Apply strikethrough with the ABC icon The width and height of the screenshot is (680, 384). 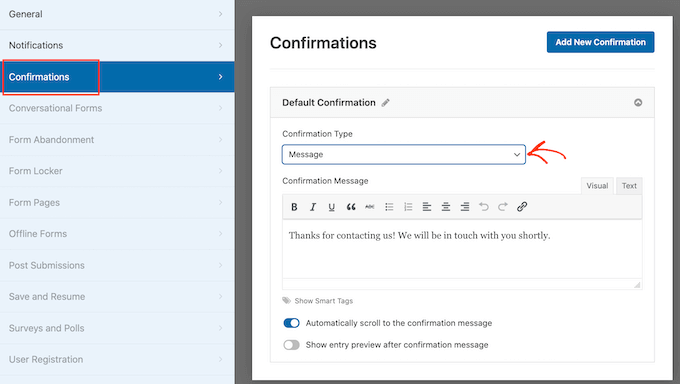[369, 207]
